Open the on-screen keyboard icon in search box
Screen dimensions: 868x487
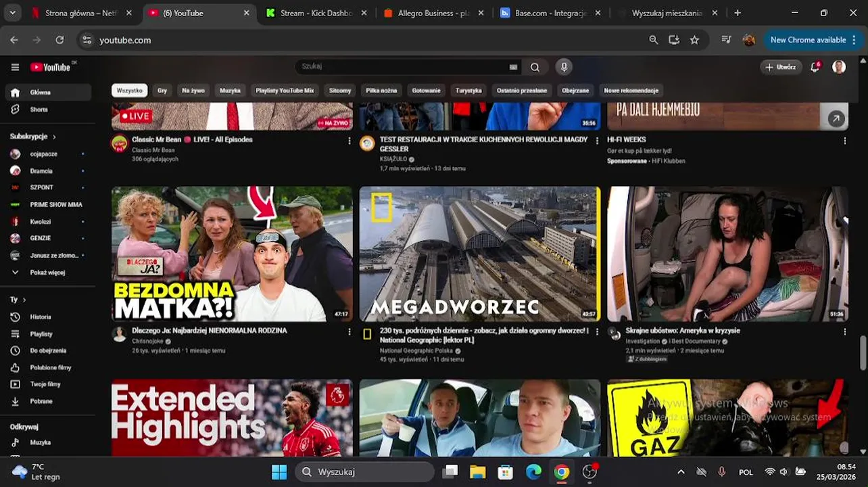[513, 67]
